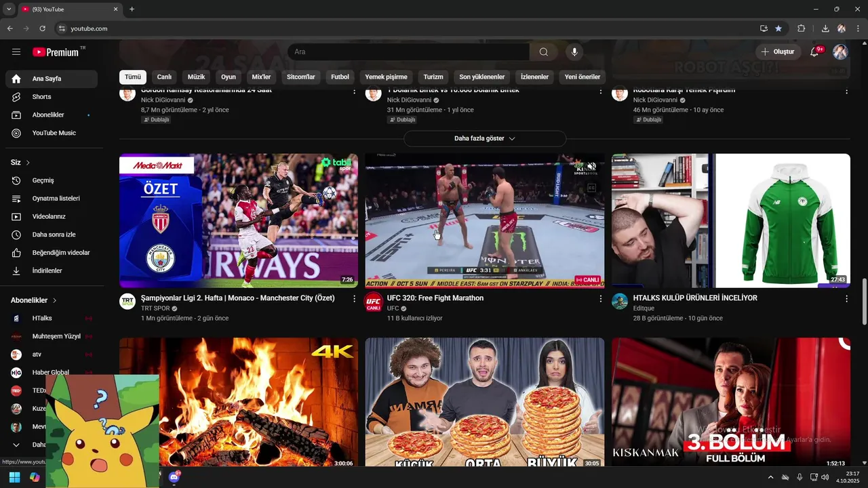Open Oynatma listeleri in sidebar
Image resolution: width=868 pixels, height=488 pixels.
click(x=52, y=199)
